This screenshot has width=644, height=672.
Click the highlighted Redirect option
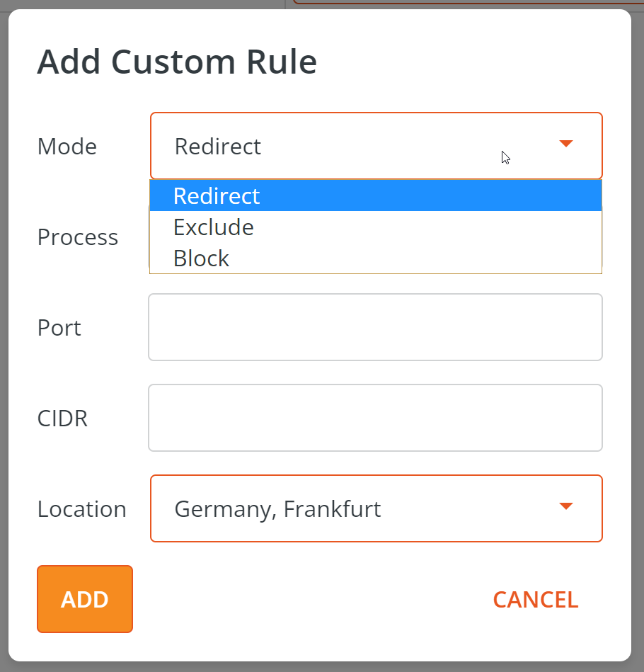tap(217, 196)
